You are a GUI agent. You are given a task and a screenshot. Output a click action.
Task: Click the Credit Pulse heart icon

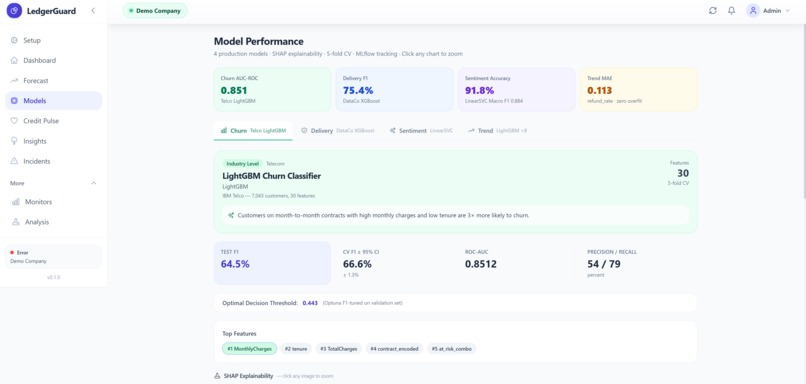coord(14,121)
